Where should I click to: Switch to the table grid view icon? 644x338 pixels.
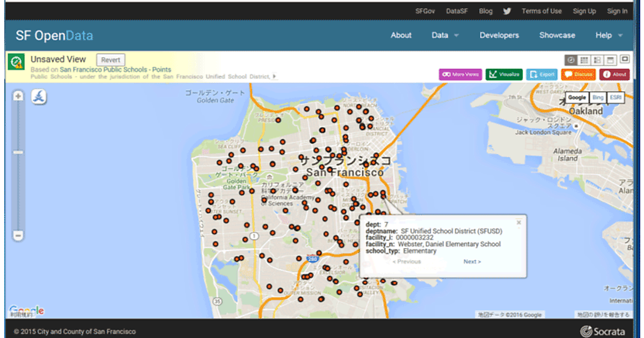point(584,60)
